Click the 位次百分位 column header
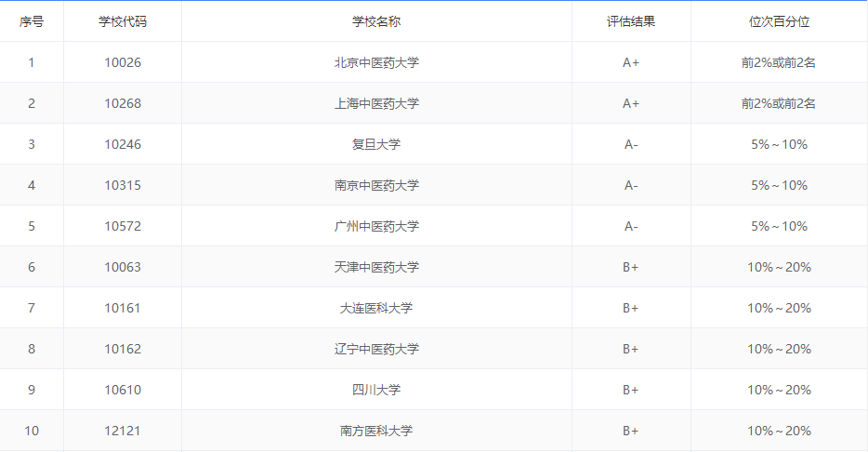Image resolution: width=868 pixels, height=452 pixels. click(x=778, y=21)
